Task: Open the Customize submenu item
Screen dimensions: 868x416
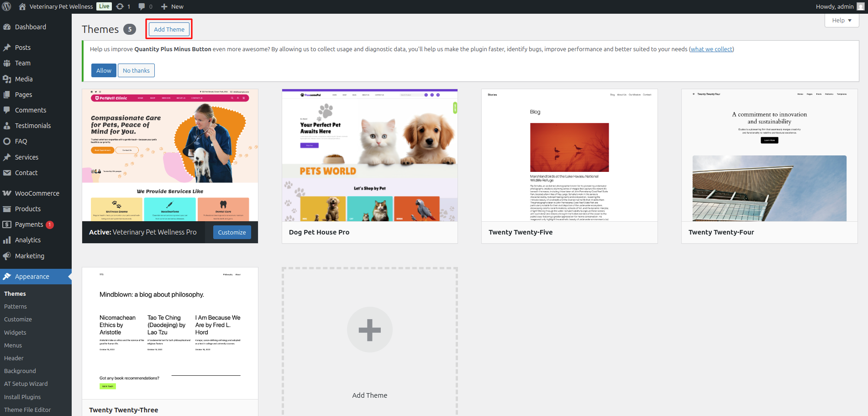Action: click(x=18, y=320)
